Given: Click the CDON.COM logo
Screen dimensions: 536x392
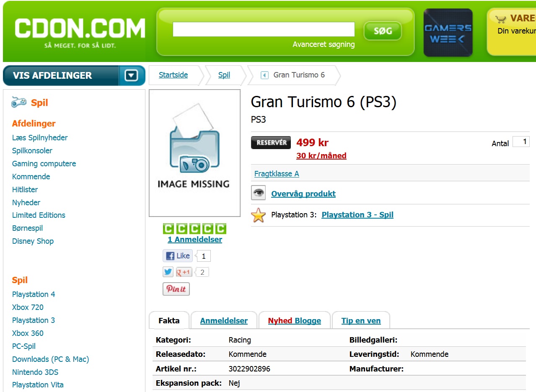Looking at the screenshot, I should (x=80, y=33).
